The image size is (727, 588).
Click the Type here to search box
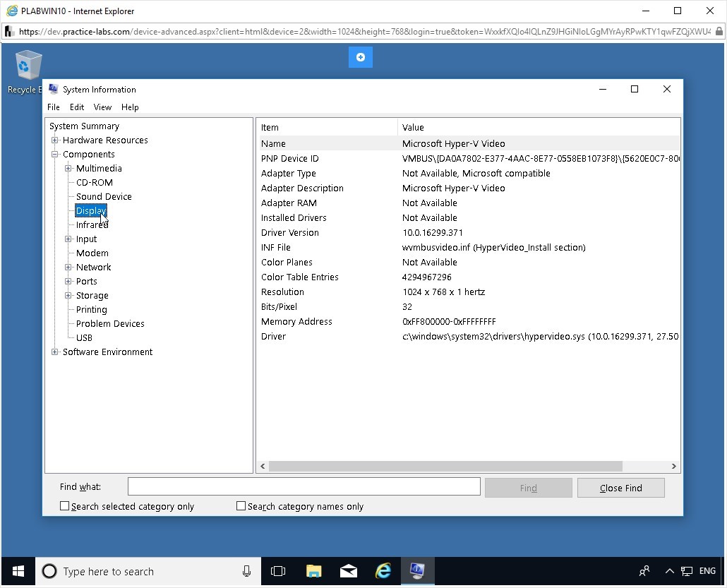148,571
